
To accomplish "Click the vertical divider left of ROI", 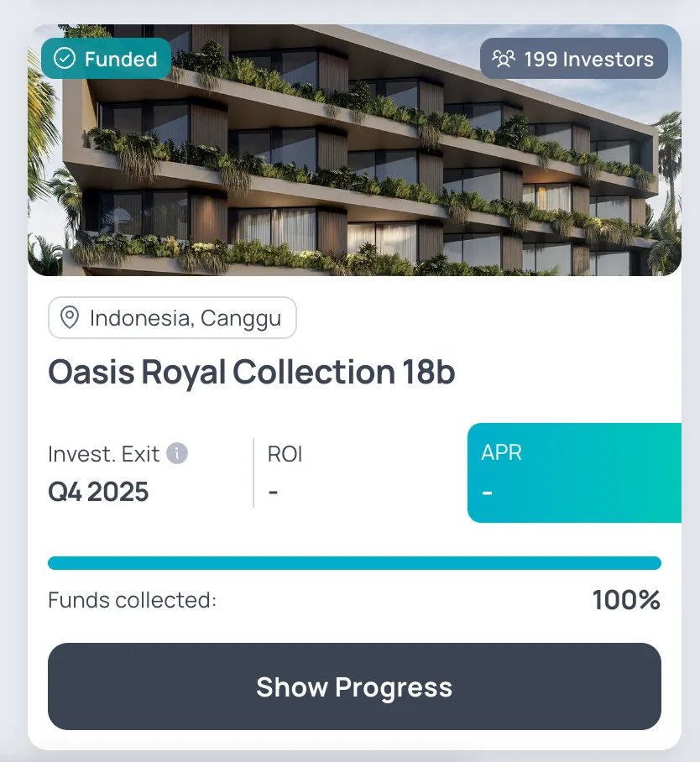I will [x=253, y=472].
